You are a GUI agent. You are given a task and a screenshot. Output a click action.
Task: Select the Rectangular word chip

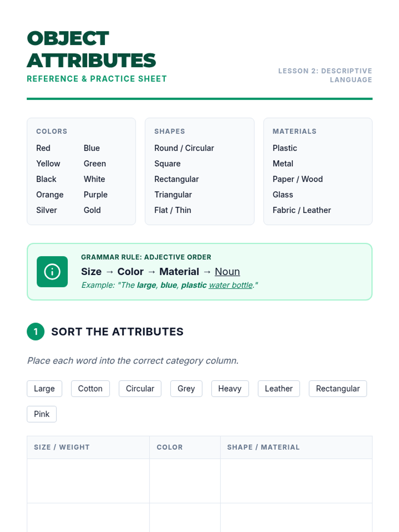tap(337, 388)
